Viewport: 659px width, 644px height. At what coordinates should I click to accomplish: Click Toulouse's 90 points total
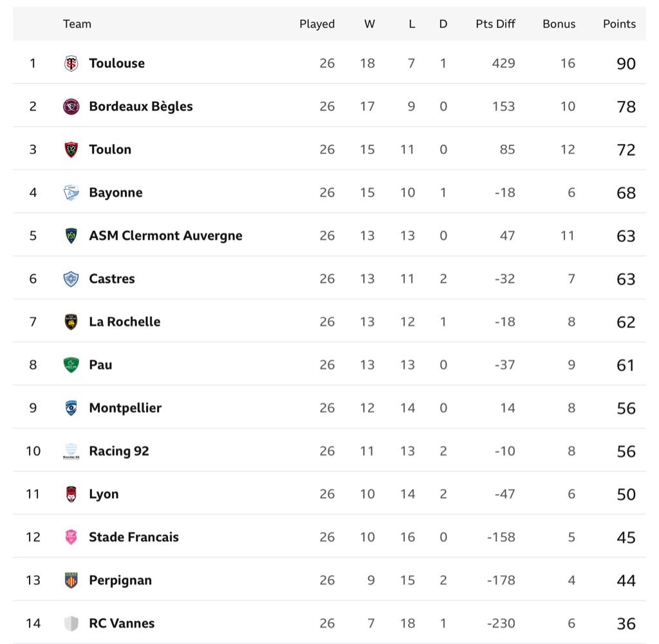626,64
